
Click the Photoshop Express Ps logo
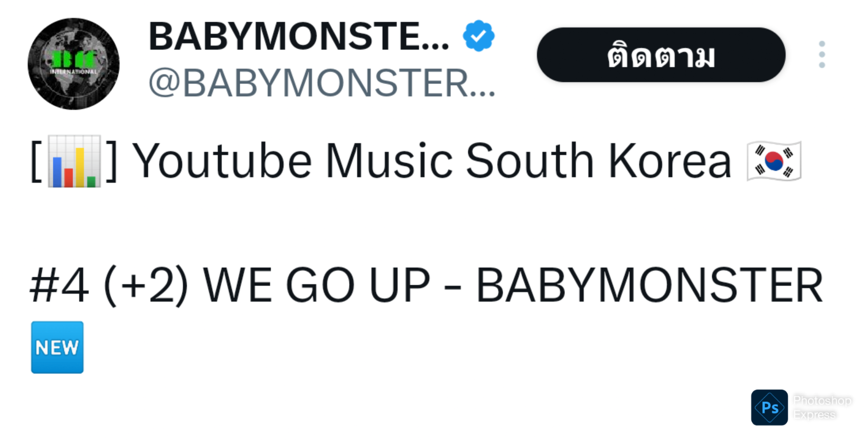tap(769, 407)
